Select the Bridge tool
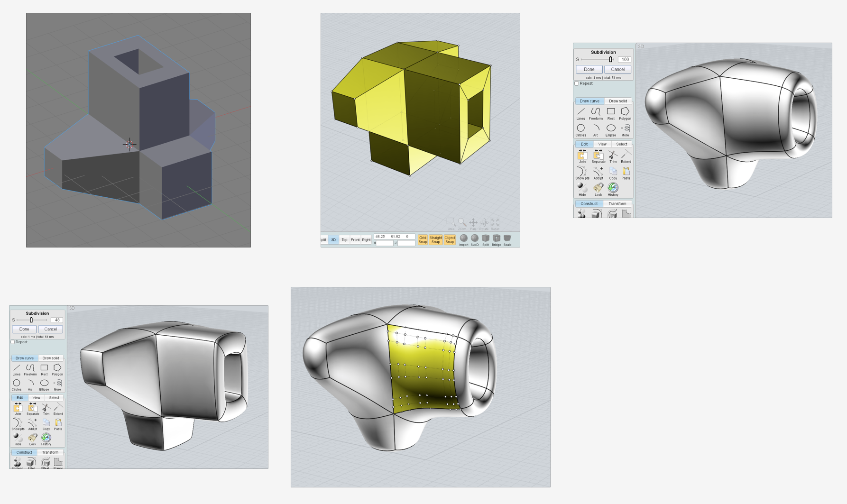This screenshot has height=504, width=847. pos(496,238)
